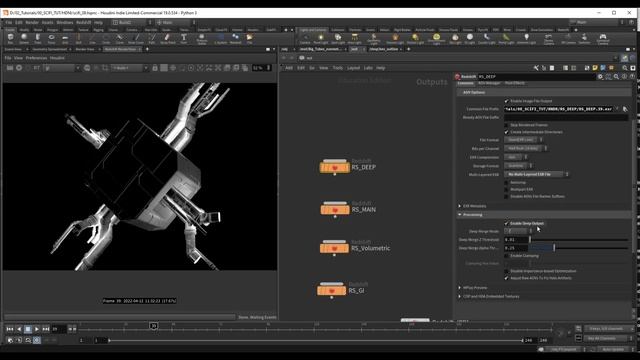Open the Redshift menu in the main menu bar
Viewport: 640px width, 360px height.
pyautogui.click(x=83, y=22)
